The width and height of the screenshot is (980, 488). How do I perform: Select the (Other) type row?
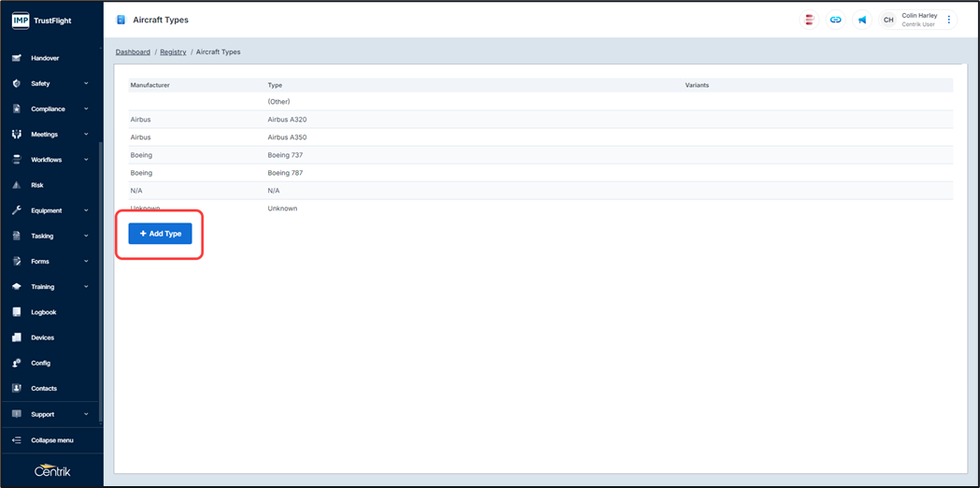click(x=541, y=101)
